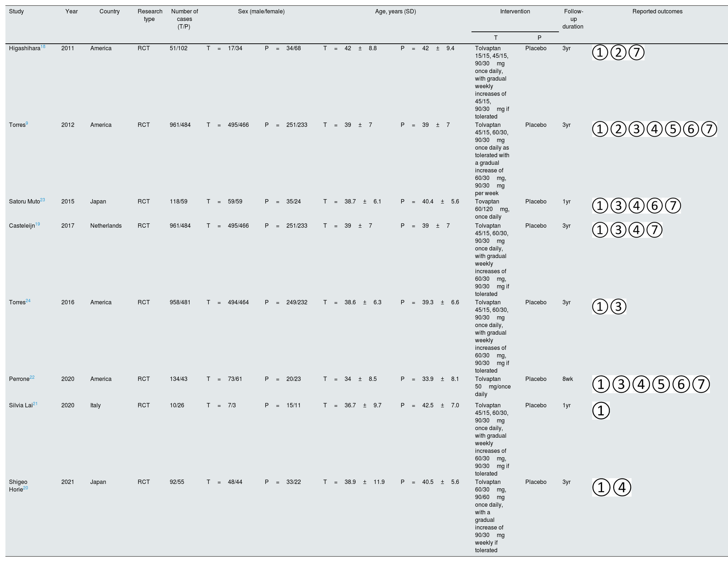Open reference 9 beside Torres 2012
The image size is (728, 562).
pyautogui.click(x=27, y=123)
